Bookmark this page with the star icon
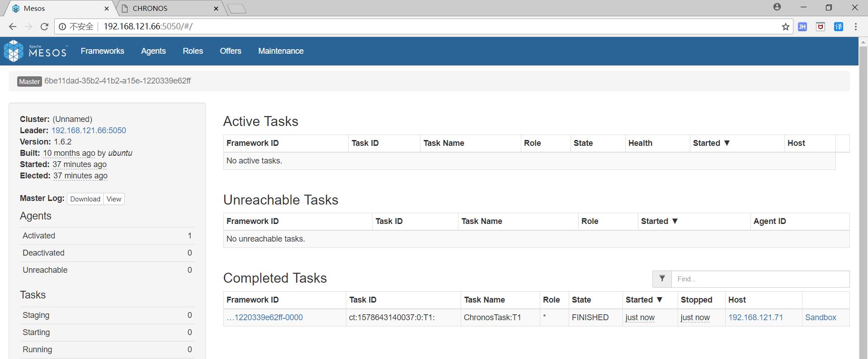The width and height of the screenshot is (868, 359). pyautogui.click(x=786, y=27)
